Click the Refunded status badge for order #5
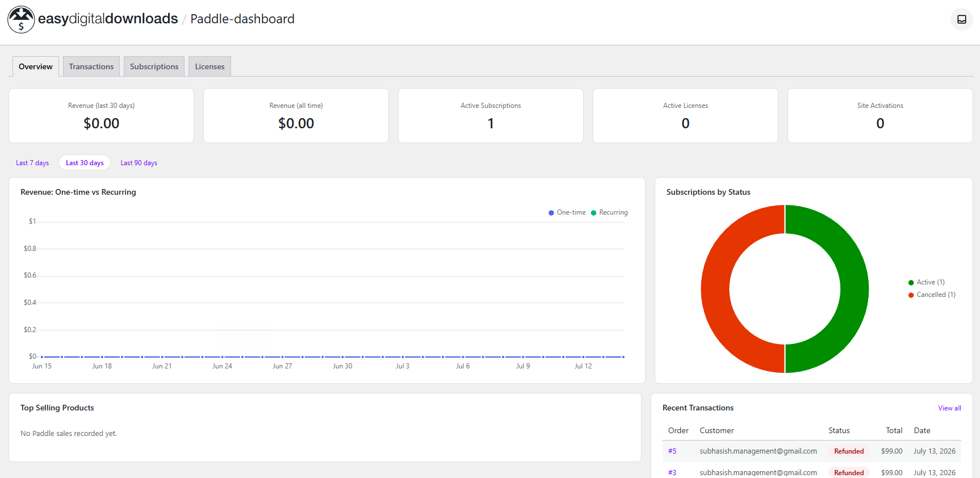Screen dimensions: 980x478 849,451
